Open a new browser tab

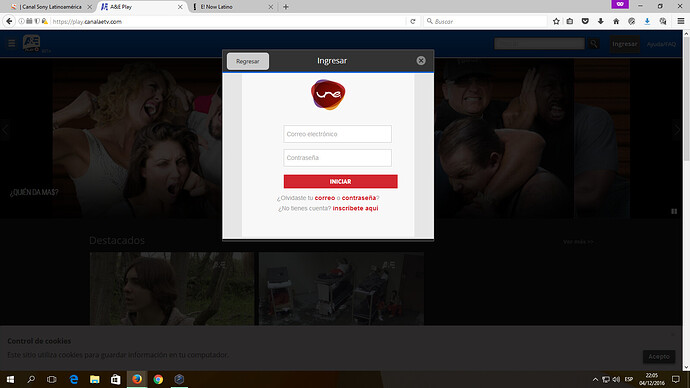click(x=286, y=7)
